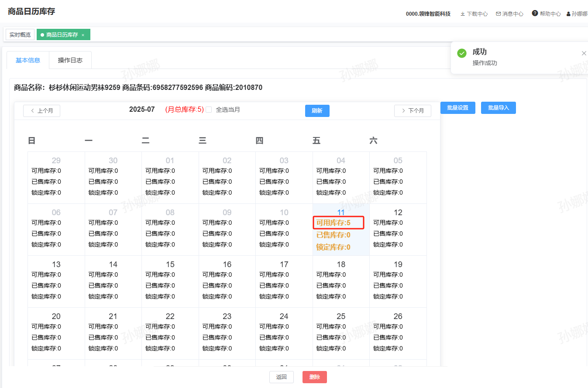Click greyed-out calendar date 05
The width and height of the screenshot is (588, 388).
[x=398, y=161]
